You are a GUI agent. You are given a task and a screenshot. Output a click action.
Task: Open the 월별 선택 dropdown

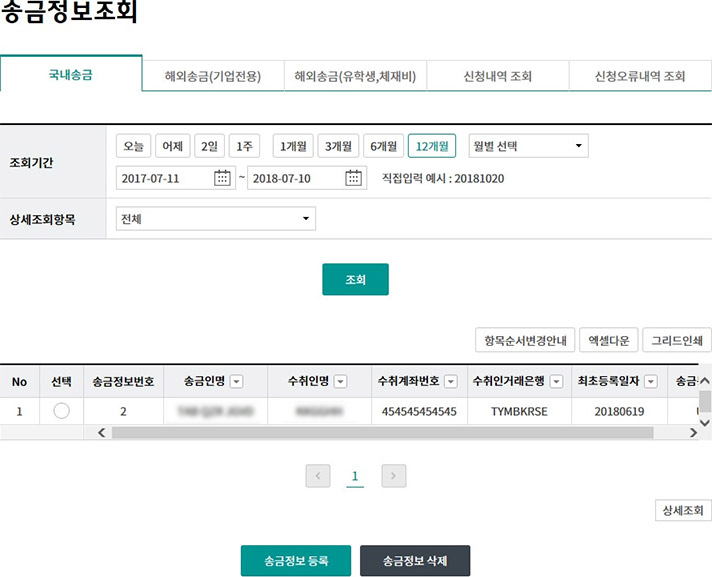[x=528, y=146]
